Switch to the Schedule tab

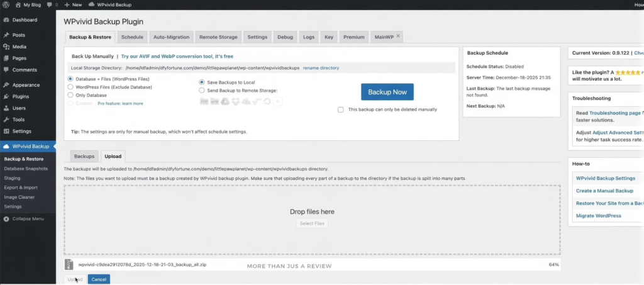pyautogui.click(x=132, y=37)
